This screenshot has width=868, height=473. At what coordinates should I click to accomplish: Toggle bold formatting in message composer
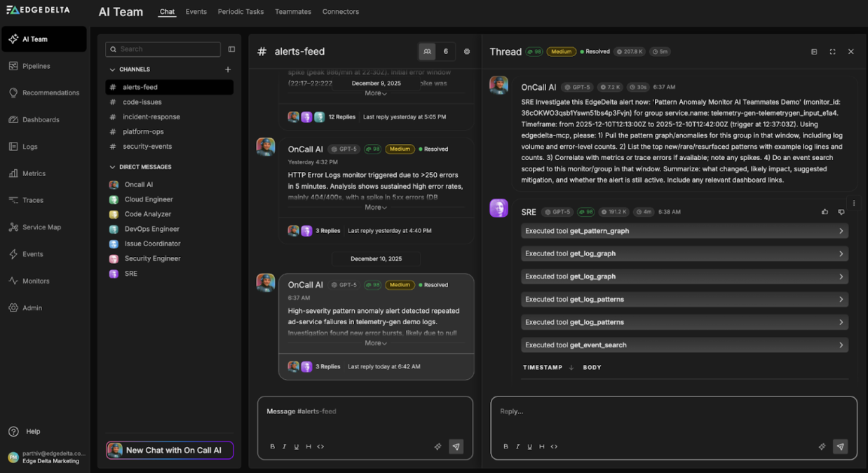[x=272, y=446]
